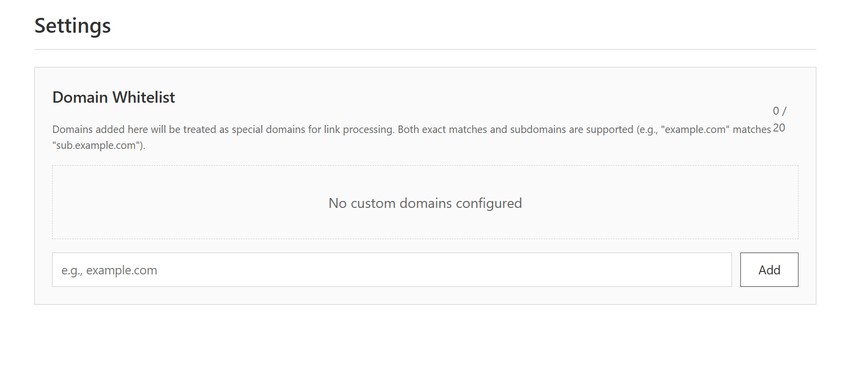Click the word 'Whitelist' in section title
Viewport: 868px width, 391px height.
(144, 97)
